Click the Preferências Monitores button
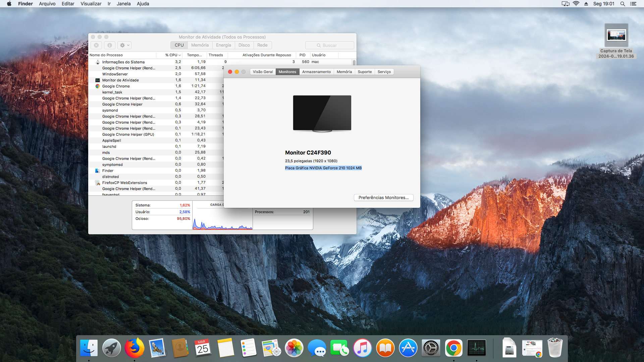 tap(383, 198)
